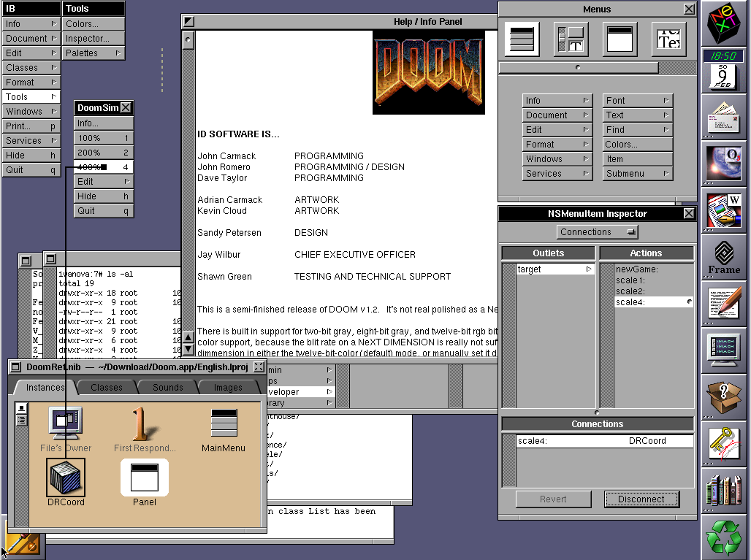
Task: Launch the Terminal icon in the dock
Action: pos(724,350)
